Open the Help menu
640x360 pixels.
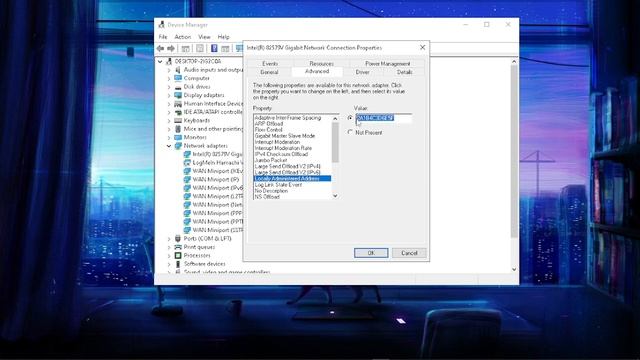(223, 37)
